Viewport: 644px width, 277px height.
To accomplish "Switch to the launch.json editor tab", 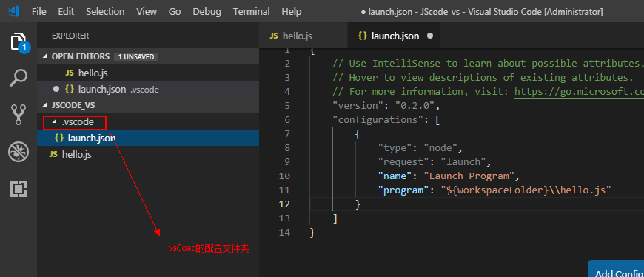I will [x=394, y=36].
